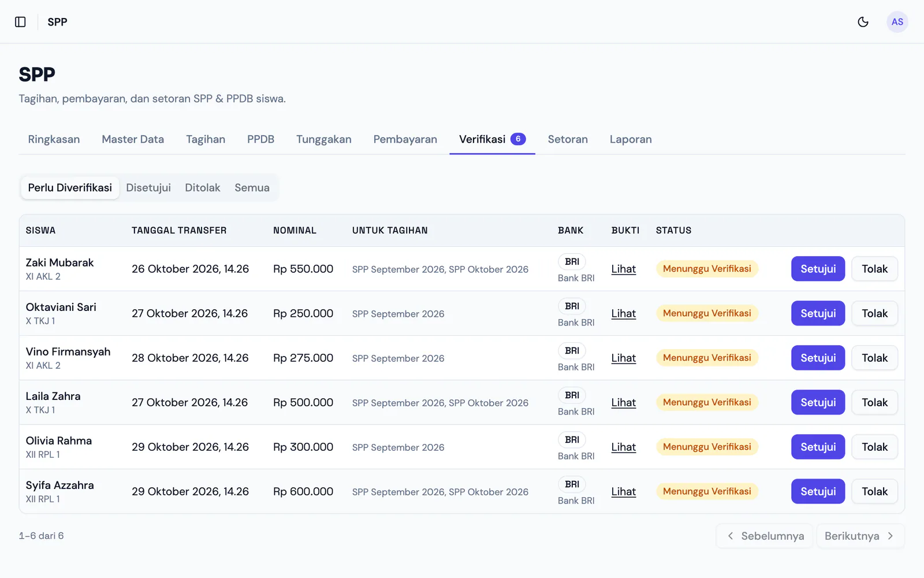Open the Ringkasan tab

click(54, 139)
